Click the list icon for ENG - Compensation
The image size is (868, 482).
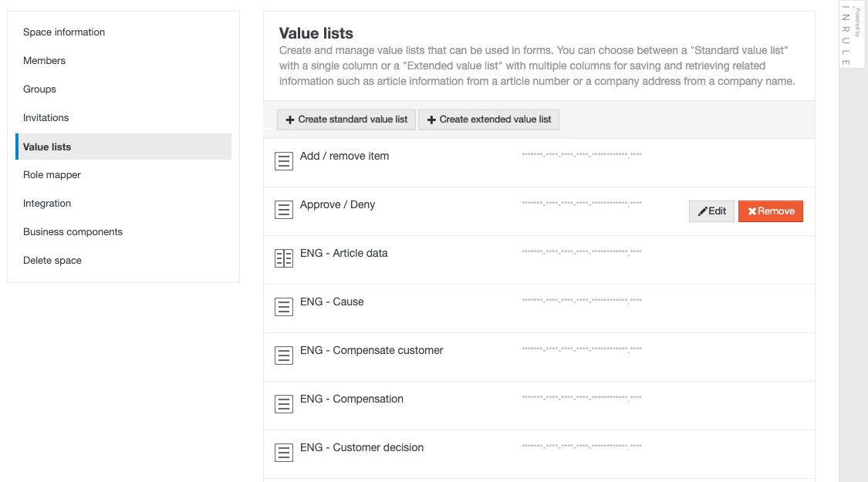(x=284, y=403)
